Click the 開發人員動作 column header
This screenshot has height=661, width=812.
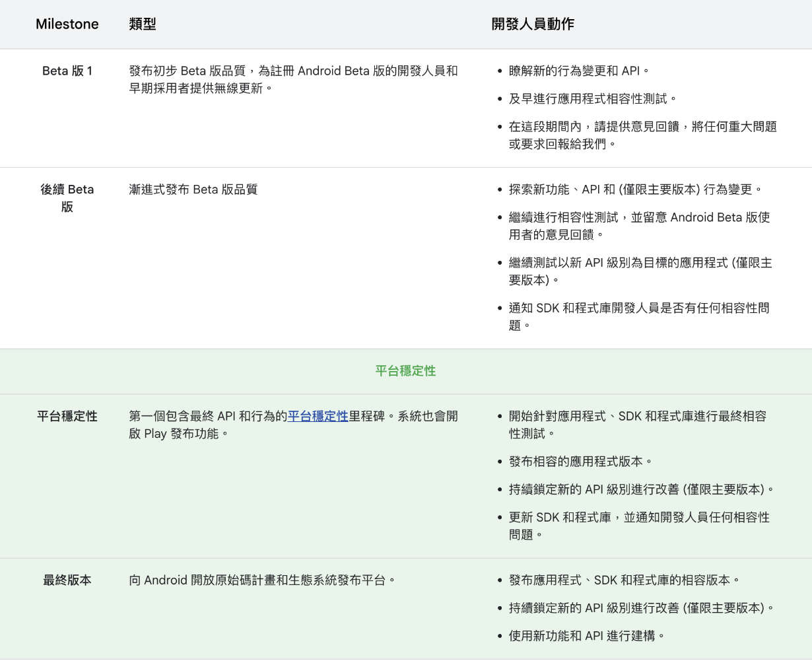point(532,24)
